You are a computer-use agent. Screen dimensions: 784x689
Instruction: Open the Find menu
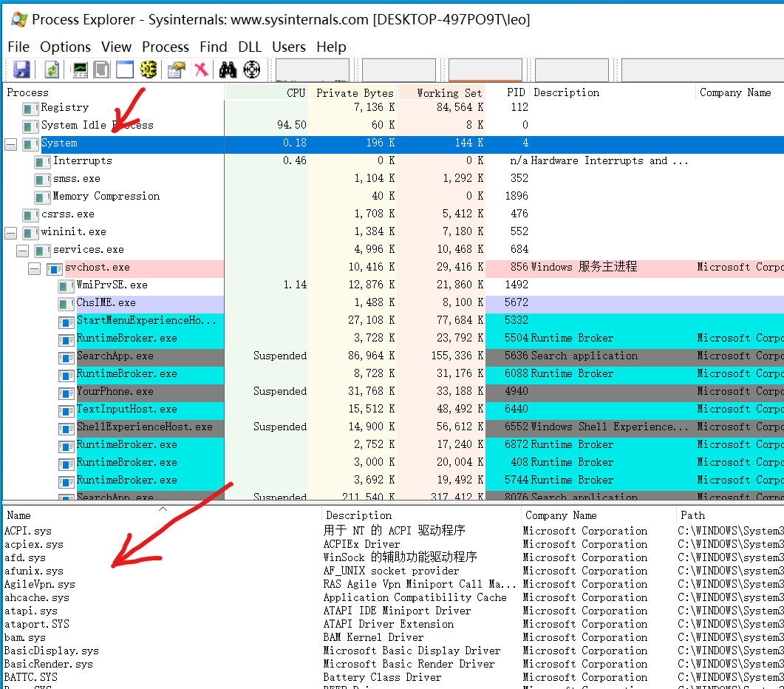[x=213, y=47]
